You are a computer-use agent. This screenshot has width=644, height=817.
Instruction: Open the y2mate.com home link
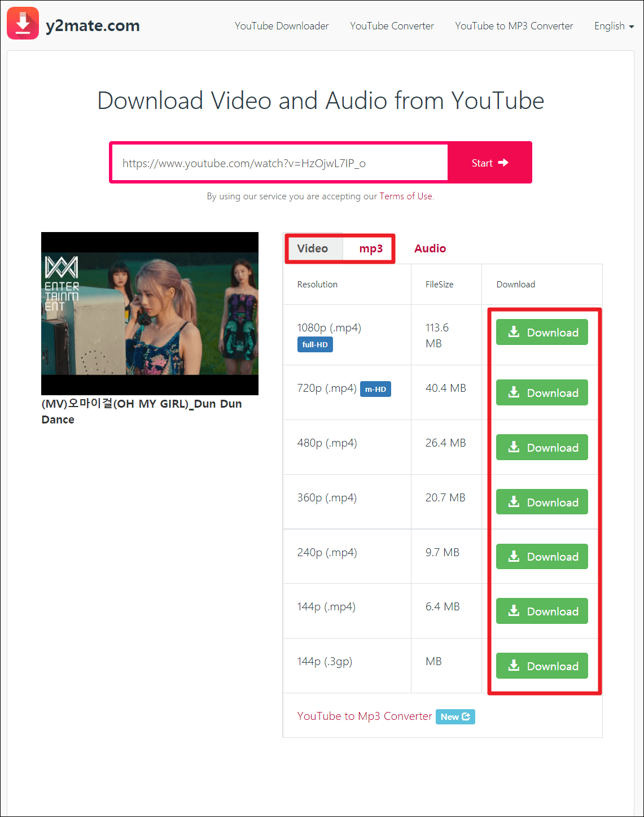coord(93,25)
